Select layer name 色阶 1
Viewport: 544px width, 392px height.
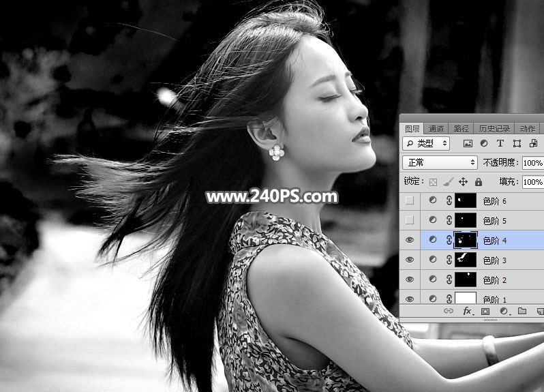495,300
